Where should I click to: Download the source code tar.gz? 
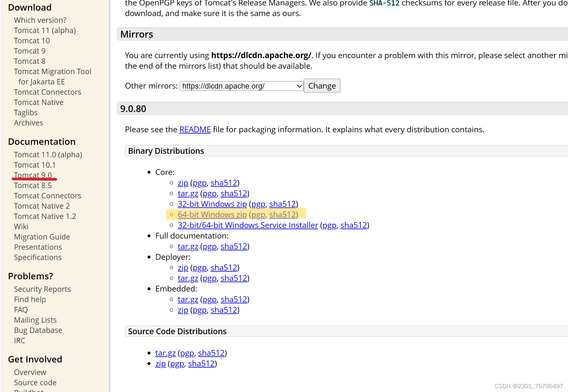[x=165, y=353]
